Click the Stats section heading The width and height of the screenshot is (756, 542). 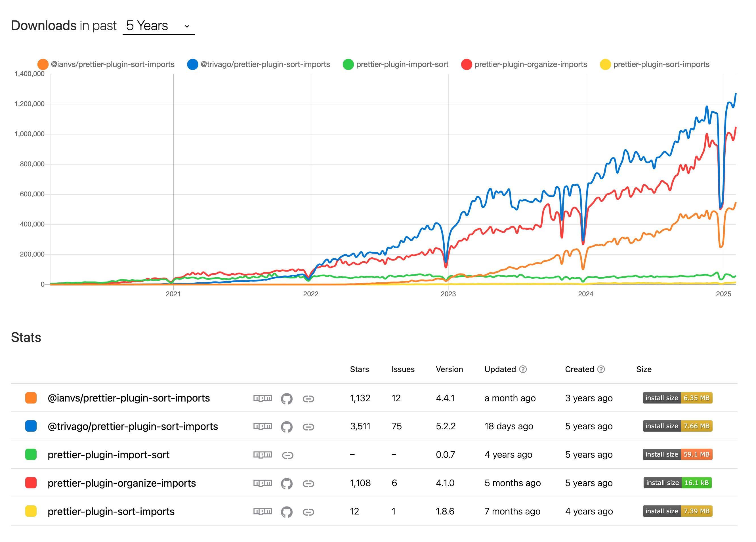click(x=26, y=337)
